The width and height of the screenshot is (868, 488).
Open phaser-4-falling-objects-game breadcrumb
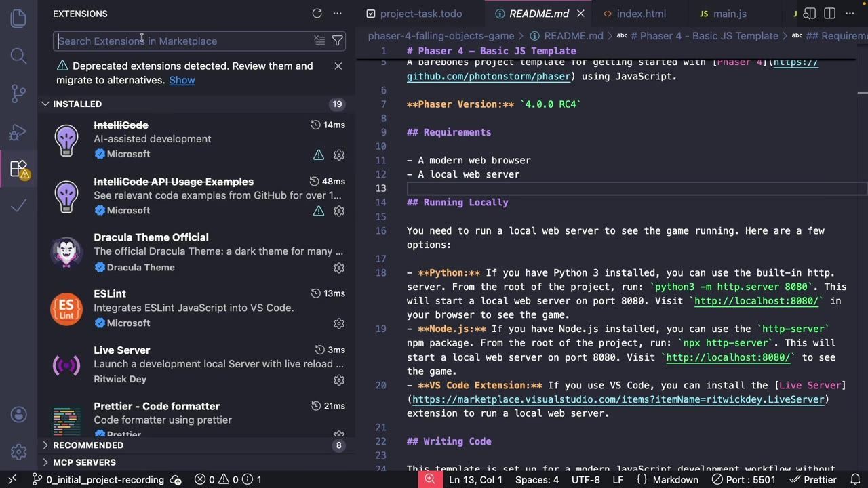tap(441, 35)
